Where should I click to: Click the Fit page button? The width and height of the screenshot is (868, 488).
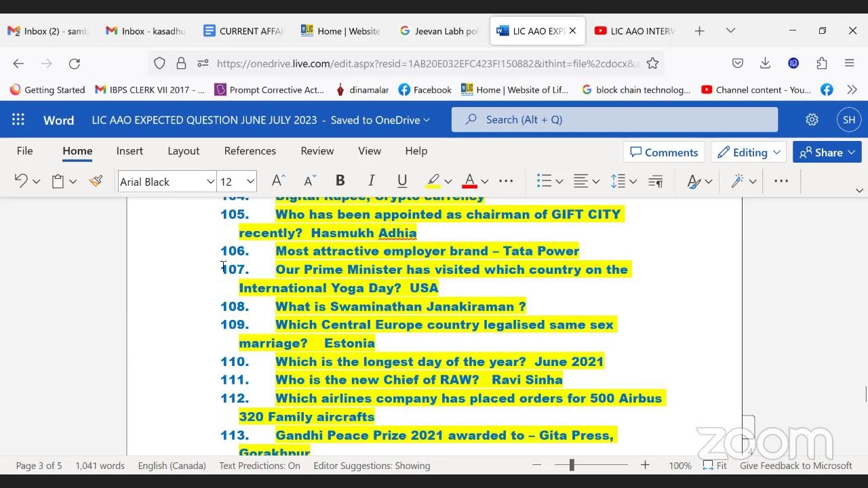715,466
